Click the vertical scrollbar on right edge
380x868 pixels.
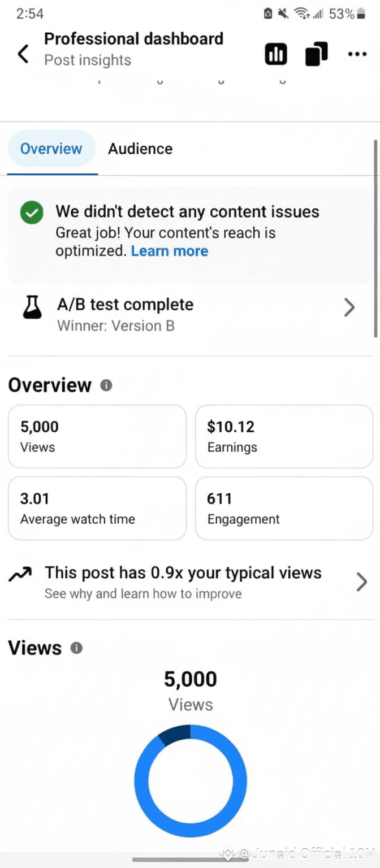[375, 238]
